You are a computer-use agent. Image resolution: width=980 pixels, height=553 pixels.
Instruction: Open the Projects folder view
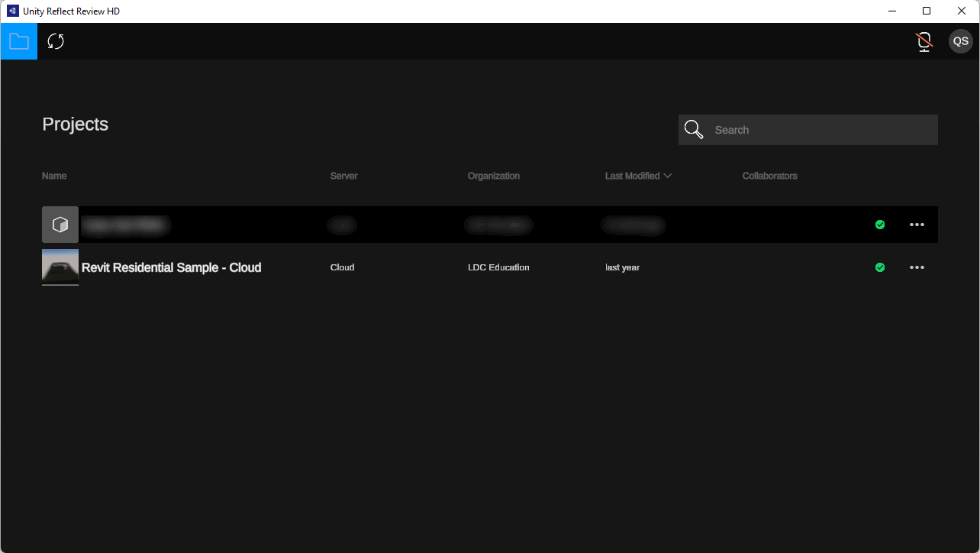pos(18,41)
